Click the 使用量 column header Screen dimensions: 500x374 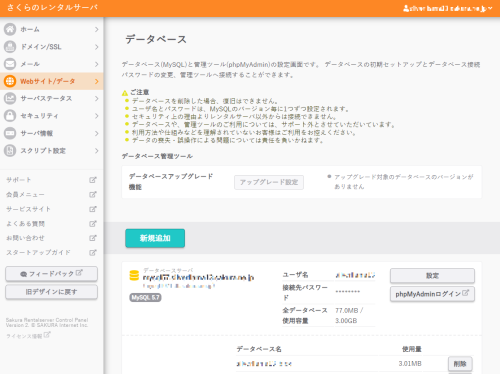tap(412, 349)
